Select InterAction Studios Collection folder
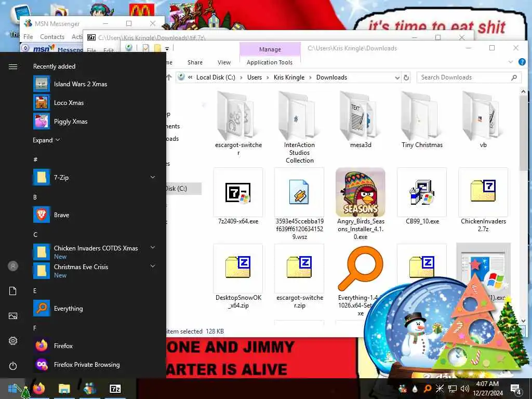The image size is (532, 399). click(x=299, y=128)
